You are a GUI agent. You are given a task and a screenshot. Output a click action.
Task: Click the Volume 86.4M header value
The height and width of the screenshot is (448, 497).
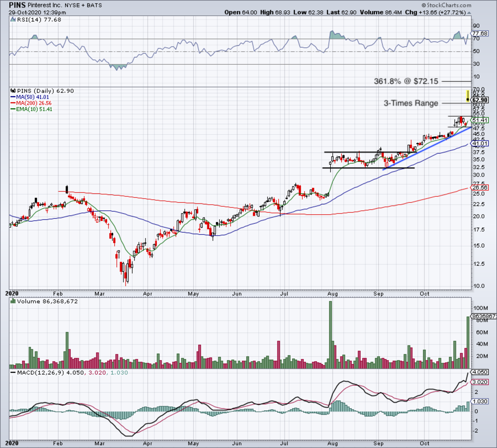pos(381,12)
